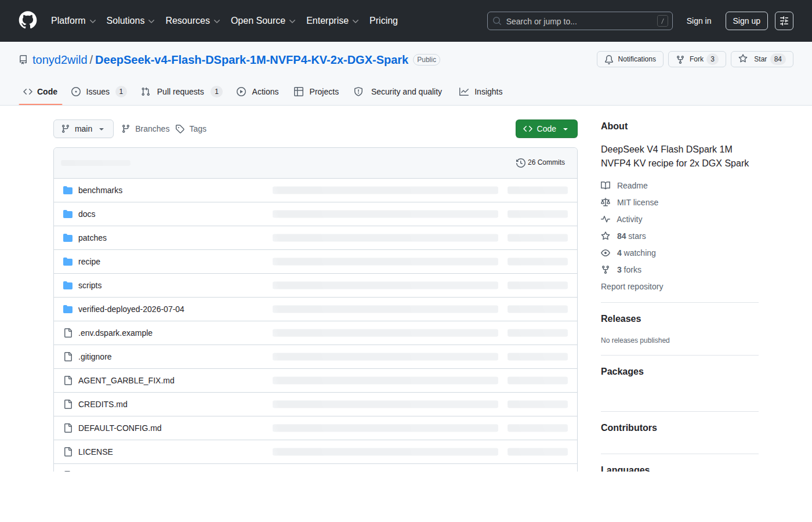
Task: Switch to the Actions tab
Action: (x=258, y=92)
